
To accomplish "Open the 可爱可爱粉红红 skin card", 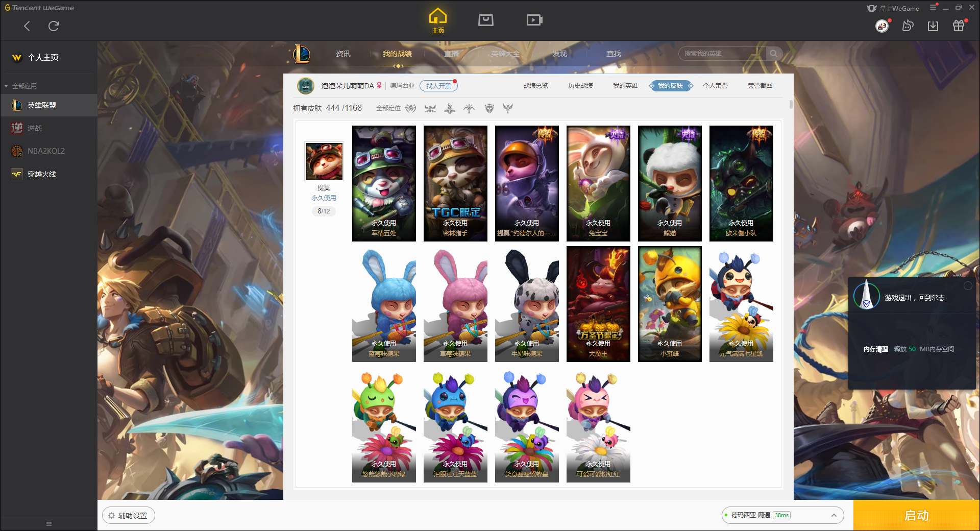I will pyautogui.click(x=598, y=424).
